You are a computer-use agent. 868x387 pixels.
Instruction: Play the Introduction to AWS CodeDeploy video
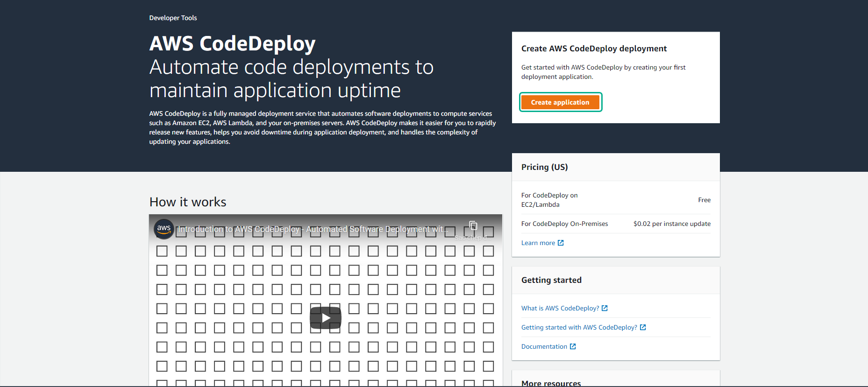tap(326, 318)
